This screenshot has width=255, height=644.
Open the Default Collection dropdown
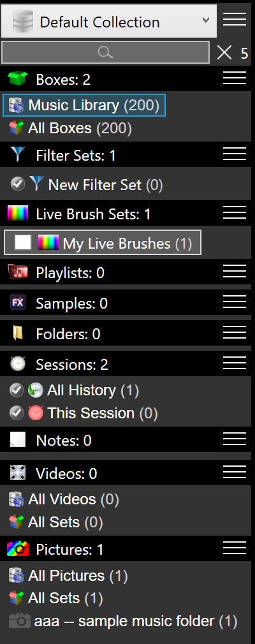(109, 21)
